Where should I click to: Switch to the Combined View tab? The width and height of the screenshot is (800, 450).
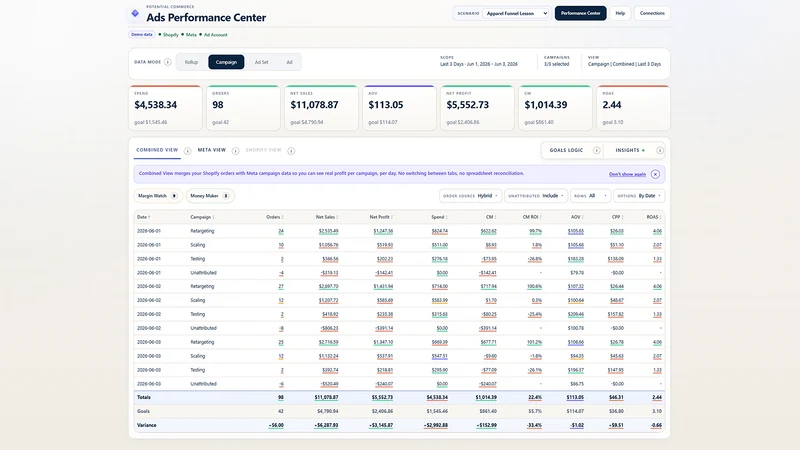(157, 151)
